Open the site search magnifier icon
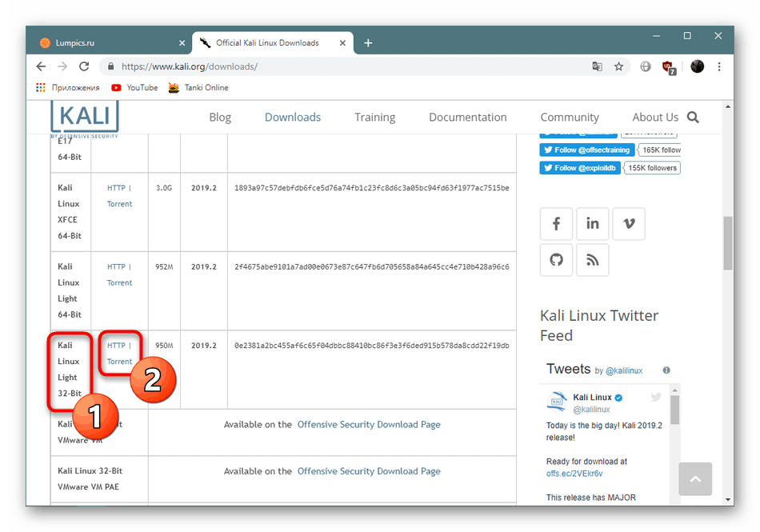The height and width of the screenshot is (532, 760). 693,118
